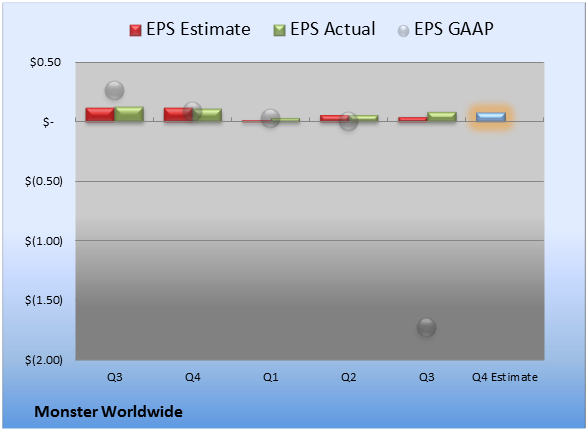
Task: Click the Q2 GAAP bubble
Action: [348, 121]
